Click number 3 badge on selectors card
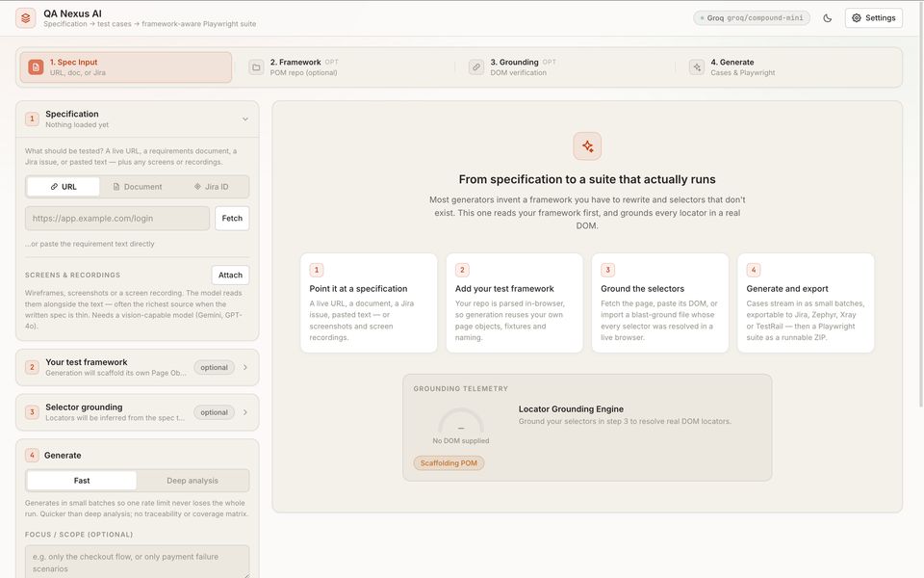924x578 pixels. (607, 270)
